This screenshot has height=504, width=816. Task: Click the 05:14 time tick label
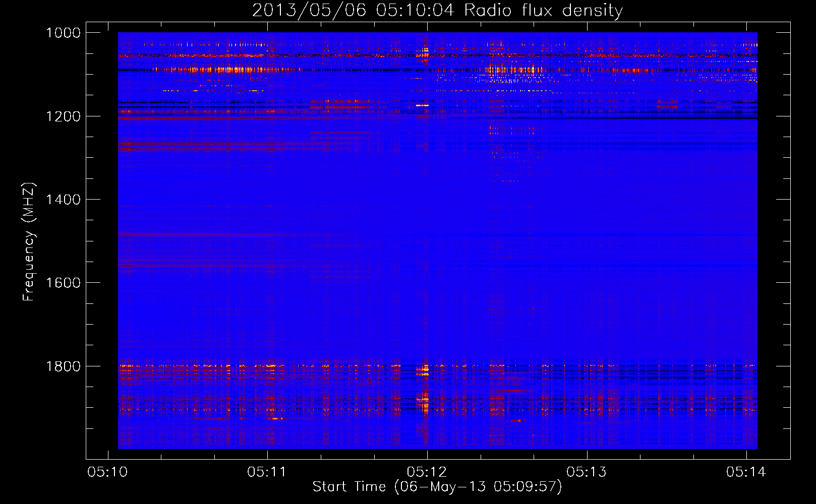746,472
